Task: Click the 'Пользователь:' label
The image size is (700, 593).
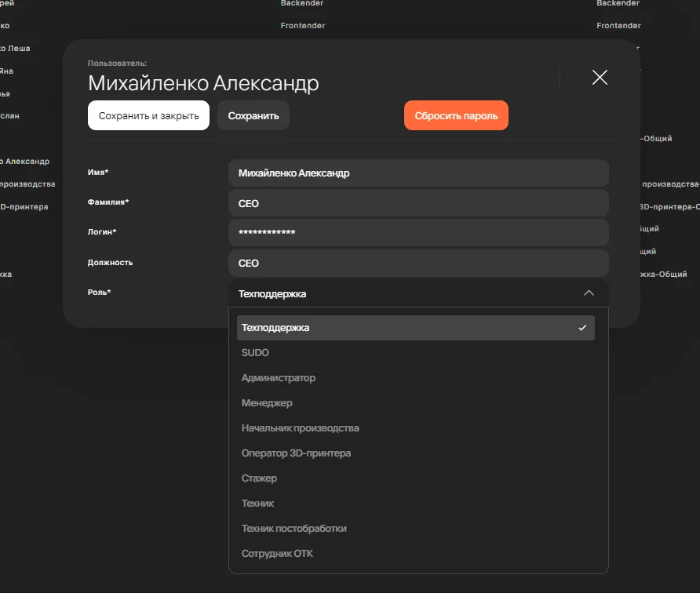Action: coord(117,64)
